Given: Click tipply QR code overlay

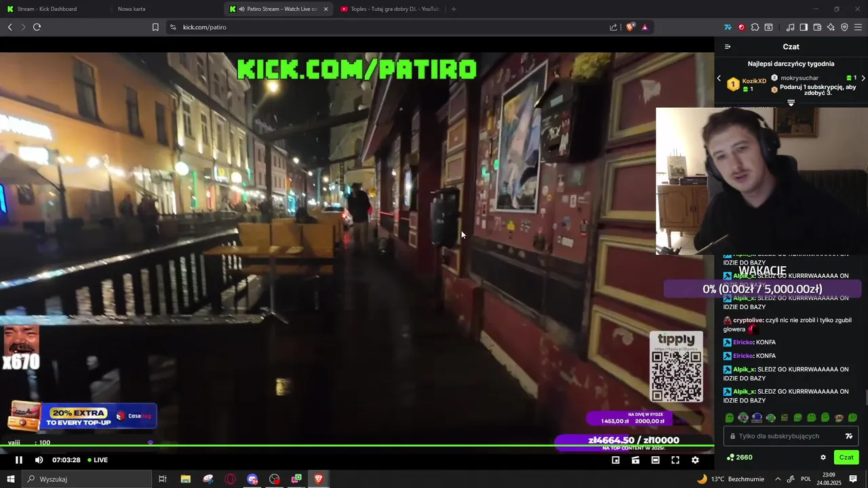Looking at the screenshot, I should 676,367.
